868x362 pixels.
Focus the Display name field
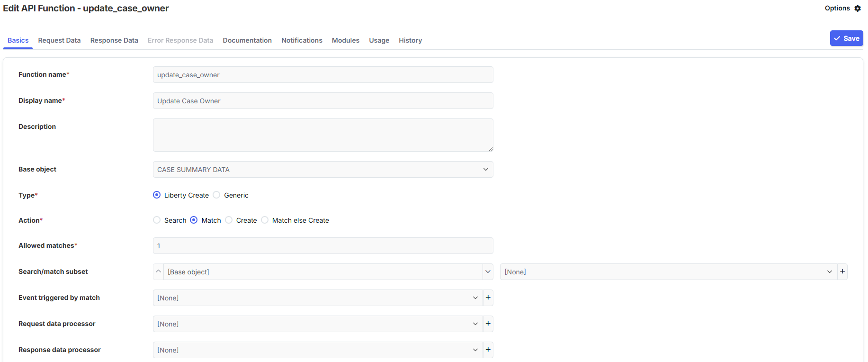(323, 101)
